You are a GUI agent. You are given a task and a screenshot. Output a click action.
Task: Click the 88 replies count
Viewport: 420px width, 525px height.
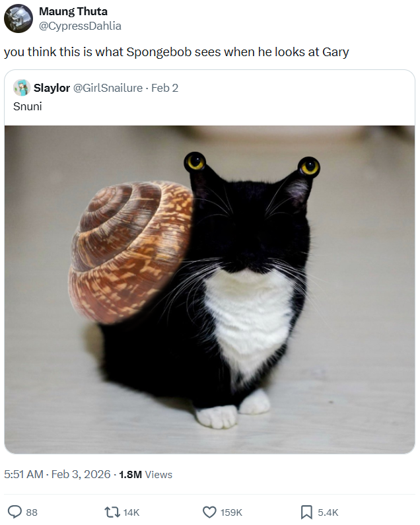coord(32,512)
